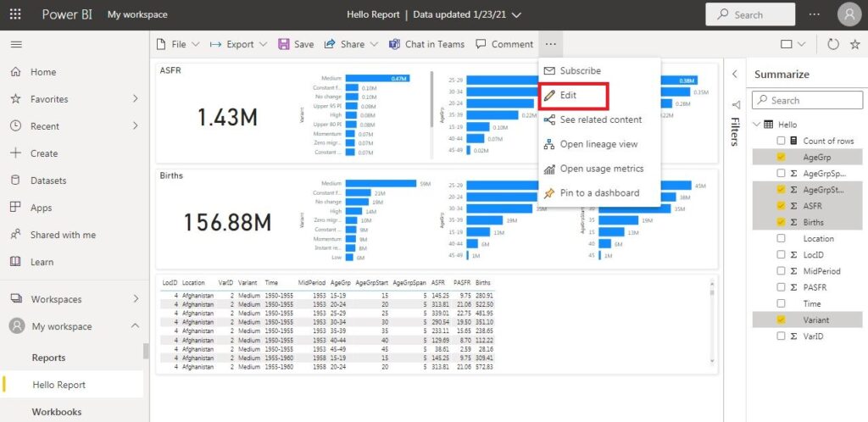Click the Home house icon
Screen dimensions: 868x422
pos(16,72)
